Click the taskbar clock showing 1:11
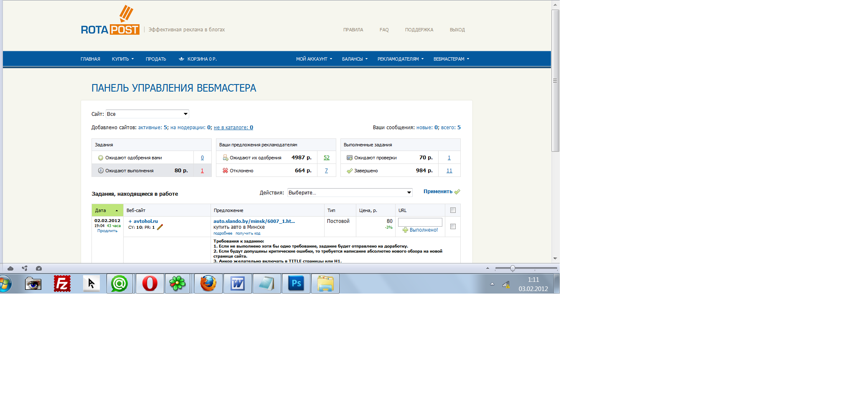 [x=533, y=280]
